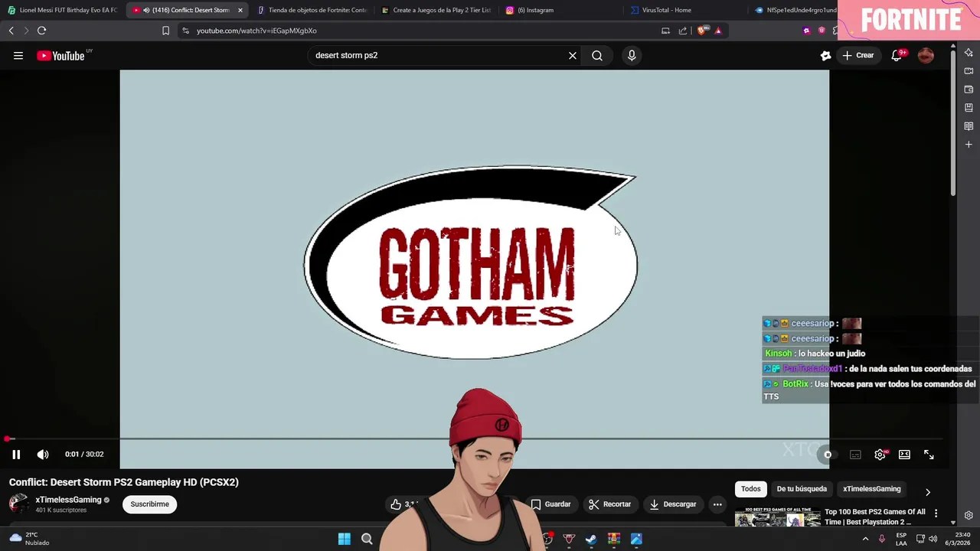Viewport: 980px width, 551px height.
Task: Open Steam from the taskbar
Action: click(591, 539)
